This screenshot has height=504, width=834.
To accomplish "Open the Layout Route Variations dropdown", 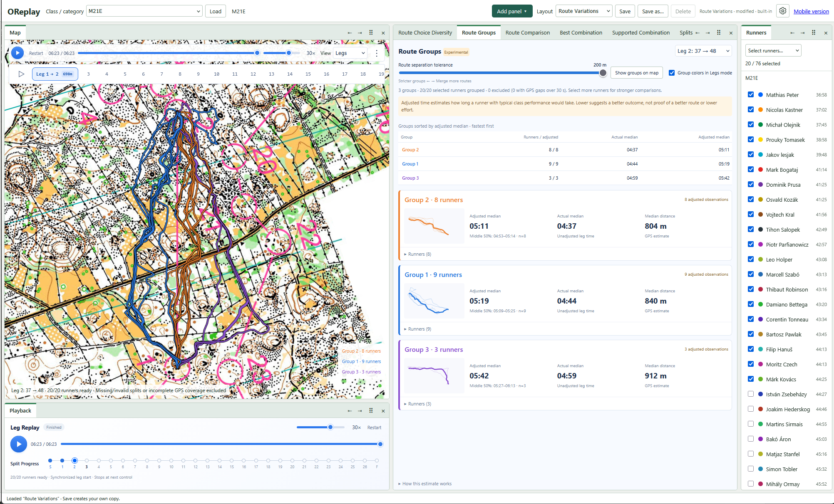I will (x=584, y=11).
